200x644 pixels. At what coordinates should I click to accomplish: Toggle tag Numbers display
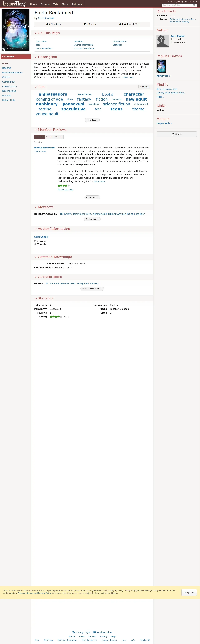[144, 87]
